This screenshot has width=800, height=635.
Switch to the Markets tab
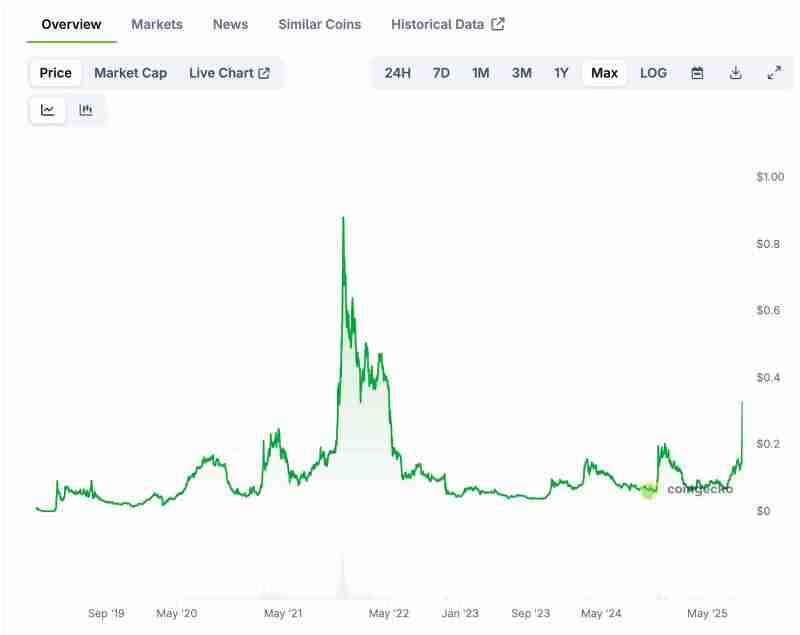coord(157,24)
